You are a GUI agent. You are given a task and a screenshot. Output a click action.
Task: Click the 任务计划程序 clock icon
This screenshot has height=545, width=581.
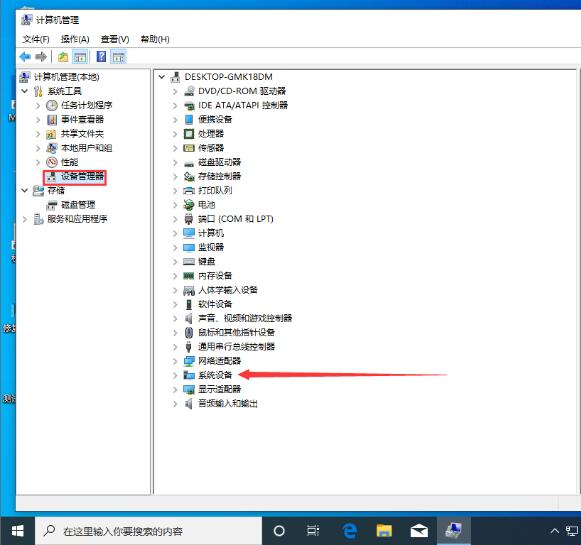tap(52, 106)
